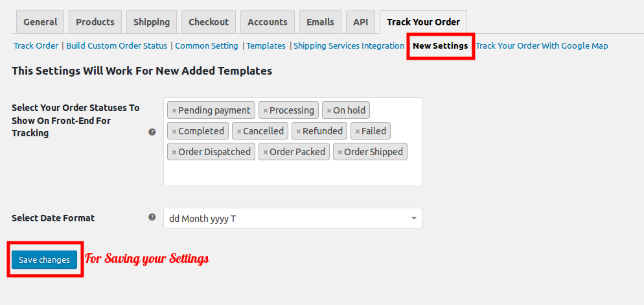This screenshot has height=305, width=644.
Task: Click help icon beside Select Date Format
Action: [152, 217]
